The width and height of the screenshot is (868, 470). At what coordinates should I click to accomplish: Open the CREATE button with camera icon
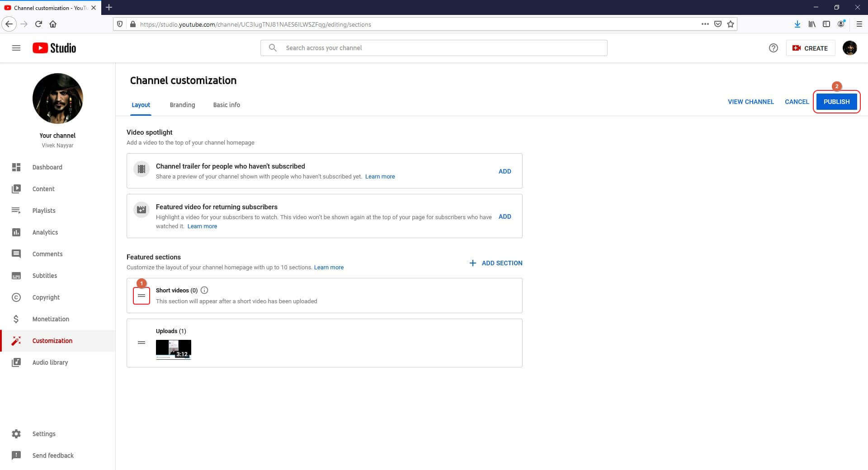(810, 48)
